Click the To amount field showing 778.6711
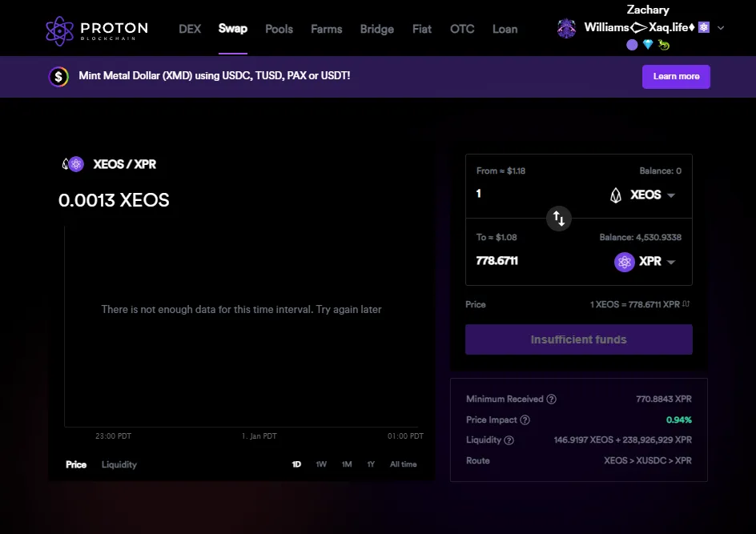The height and width of the screenshot is (534, 756). (497, 261)
